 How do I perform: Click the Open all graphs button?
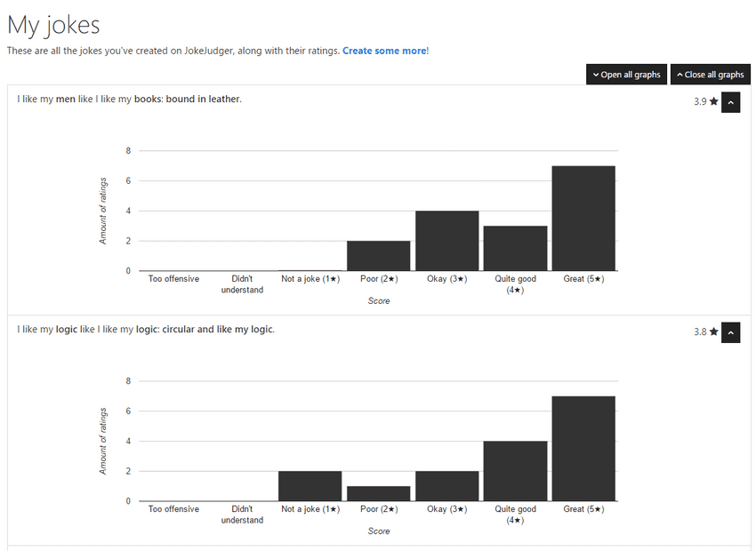[626, 74]
